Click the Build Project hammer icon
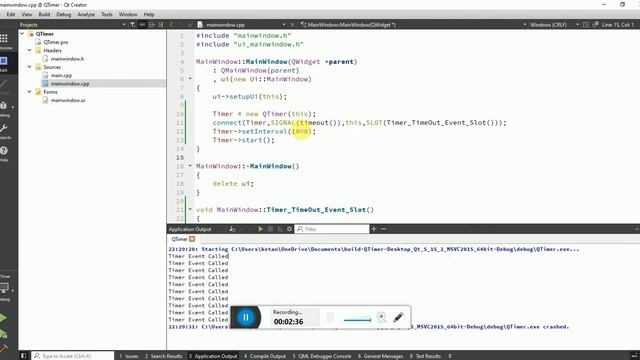 3,349
